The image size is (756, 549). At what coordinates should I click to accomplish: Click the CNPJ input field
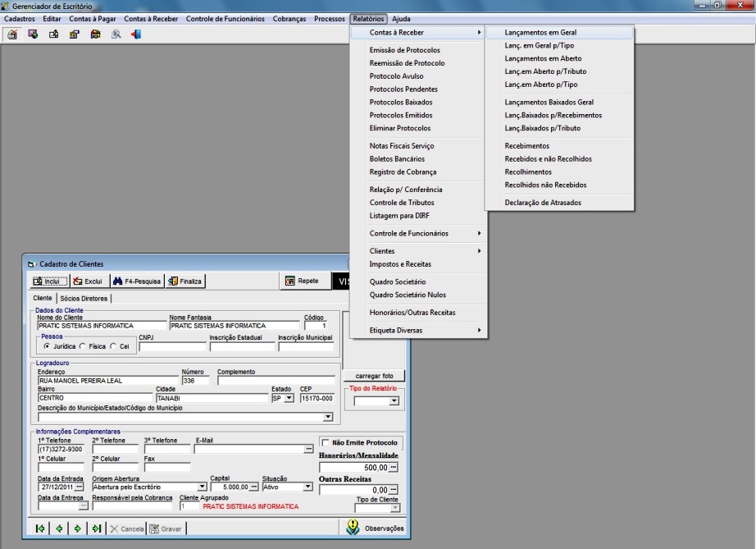[x=172, y=347]
